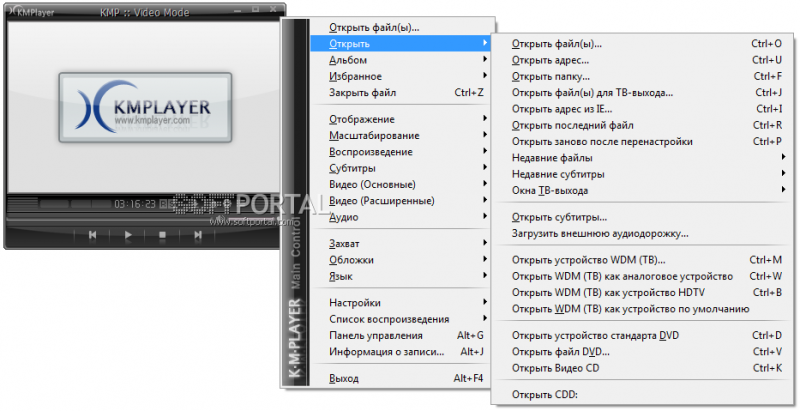Open the highlighted 'Открыть' submenu item
Image resolution: width=800 pixels, height=411 pixels.
[399, 44]
